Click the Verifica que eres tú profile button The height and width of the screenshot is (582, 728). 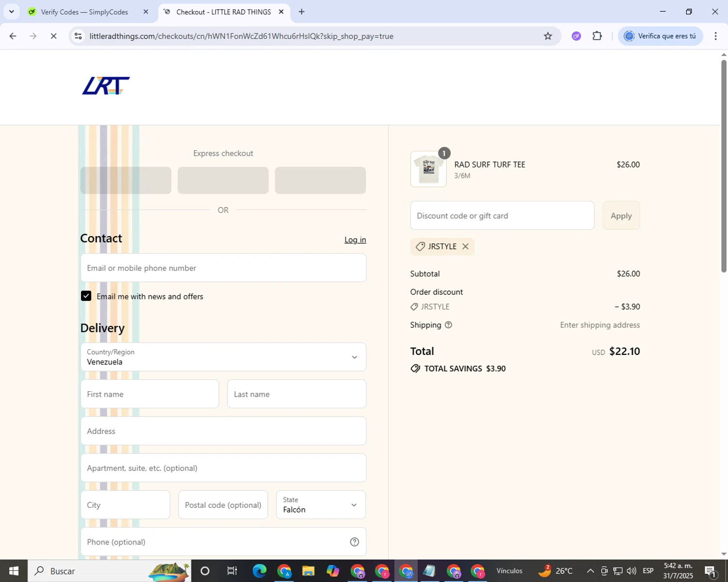(x=660, y=36)
